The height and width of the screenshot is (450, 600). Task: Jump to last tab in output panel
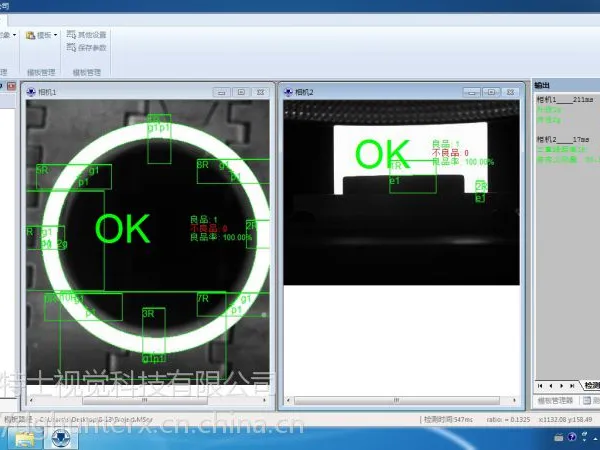[572, 386]
